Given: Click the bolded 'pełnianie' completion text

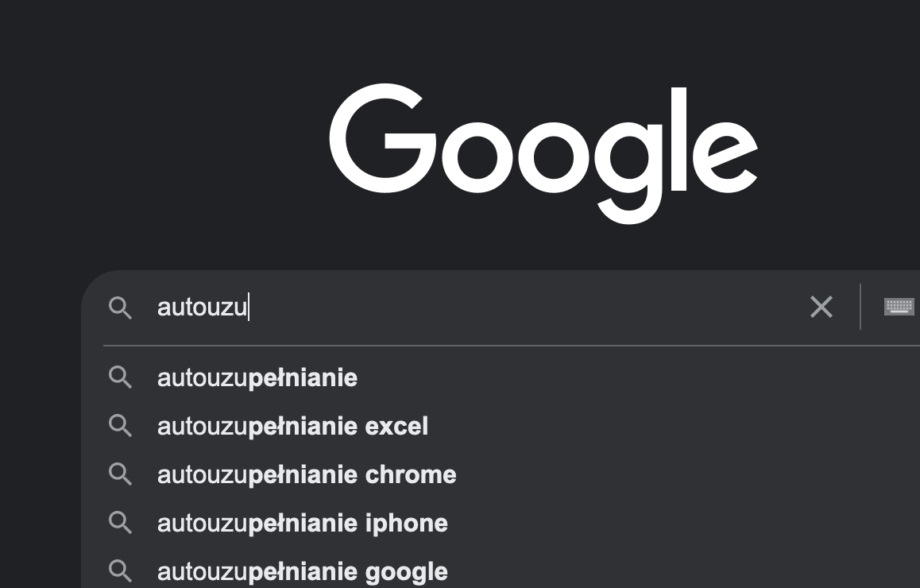Looking at the screenshot, I should pos(303,377).
